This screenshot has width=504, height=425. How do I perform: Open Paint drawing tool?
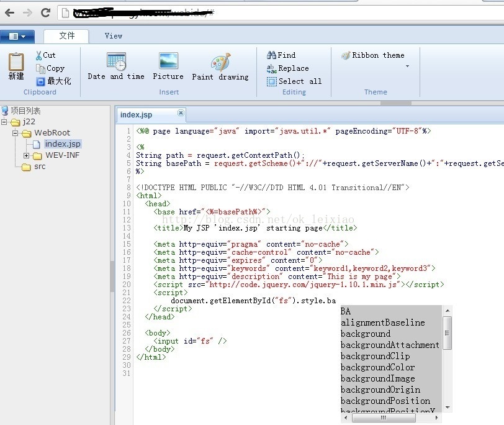[220, 62]
